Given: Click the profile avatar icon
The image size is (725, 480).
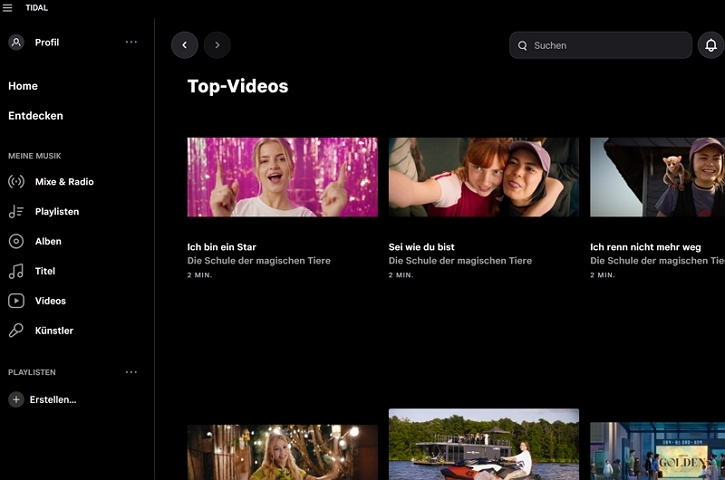Looking at the screenshot, I should (x=16, y=42).
